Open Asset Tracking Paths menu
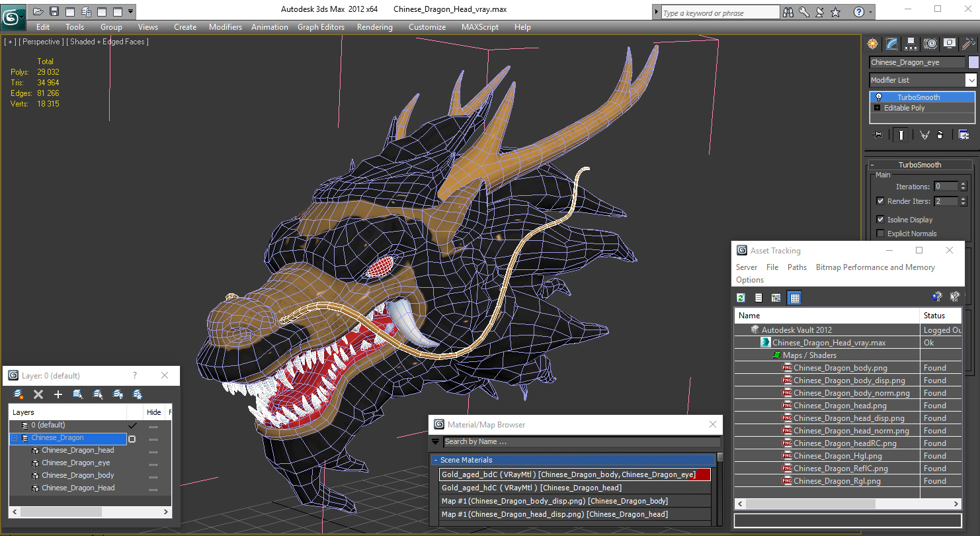 click(797, 267)
